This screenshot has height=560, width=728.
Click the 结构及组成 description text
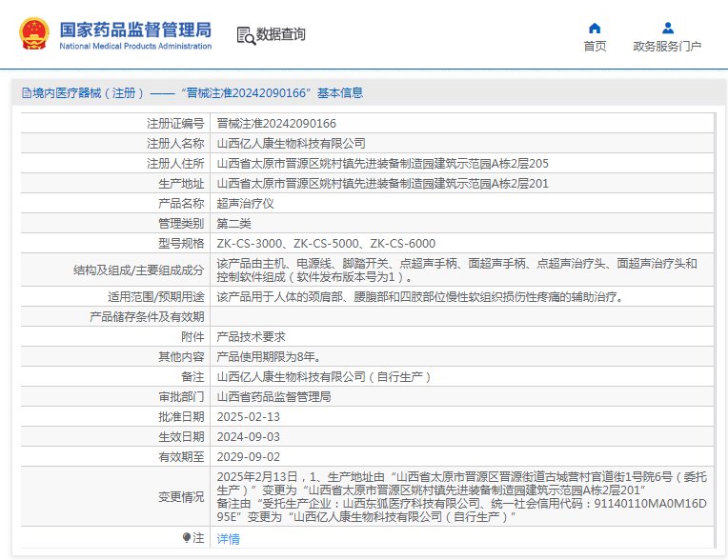456,270
